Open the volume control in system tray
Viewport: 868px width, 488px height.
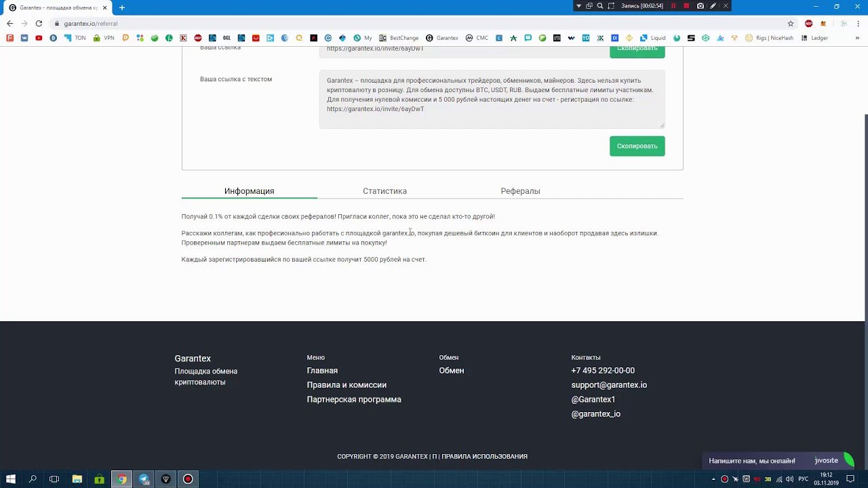pyautogui.click(x=789, y=479)
